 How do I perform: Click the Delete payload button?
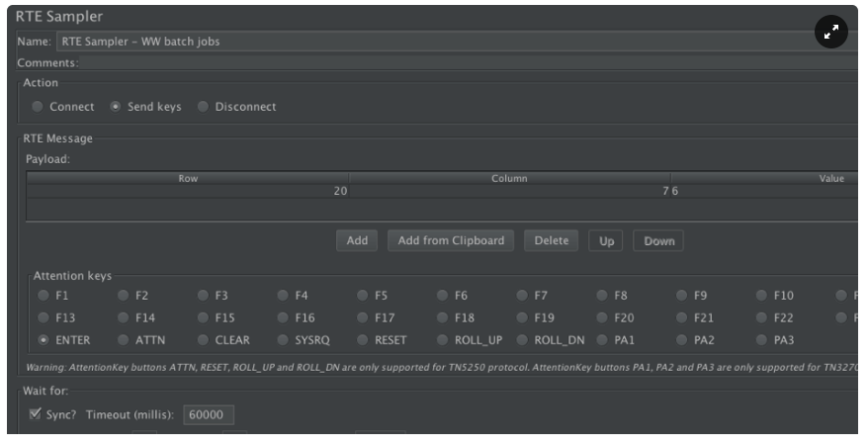(x=551, y=240)
